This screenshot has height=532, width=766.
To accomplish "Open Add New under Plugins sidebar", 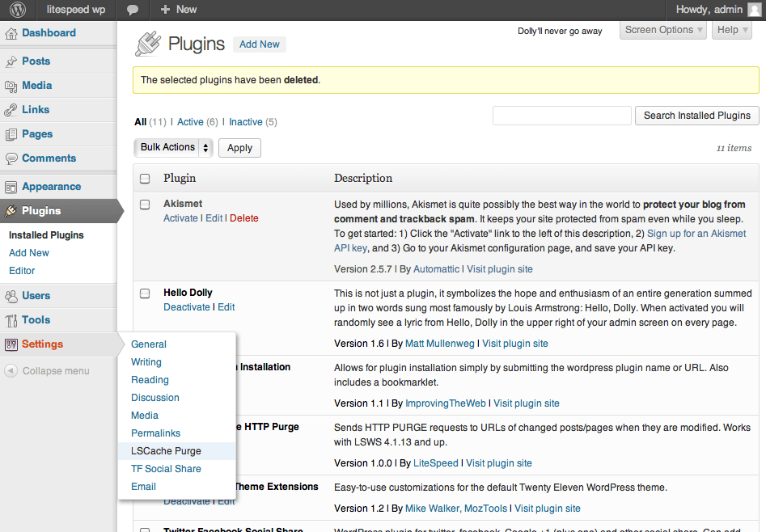I will [29, 253].
